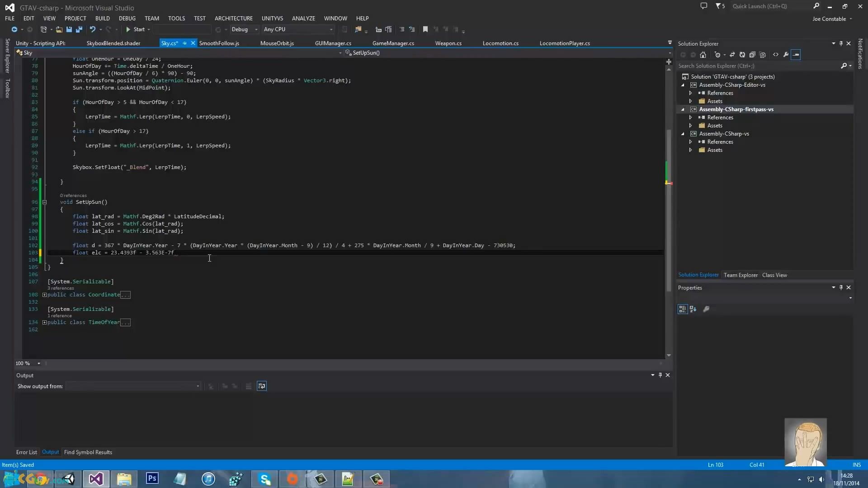Switch to the Class View tab

click(x=774, y=275)
